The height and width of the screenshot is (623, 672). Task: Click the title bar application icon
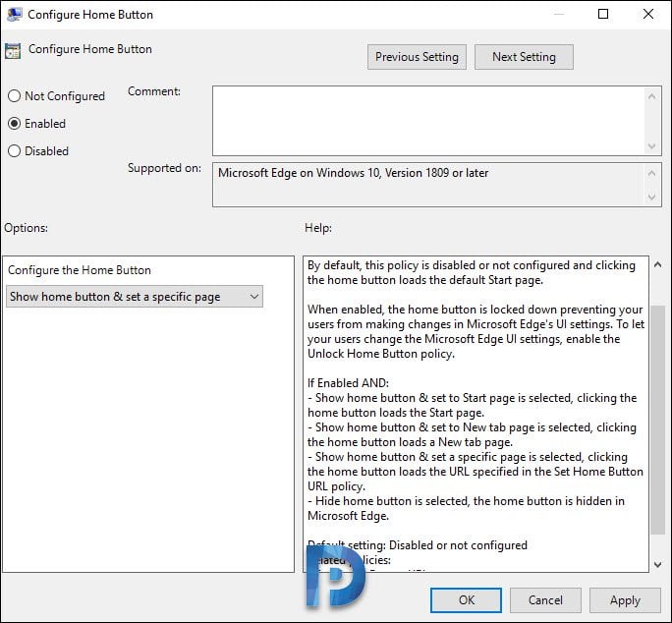14,15
